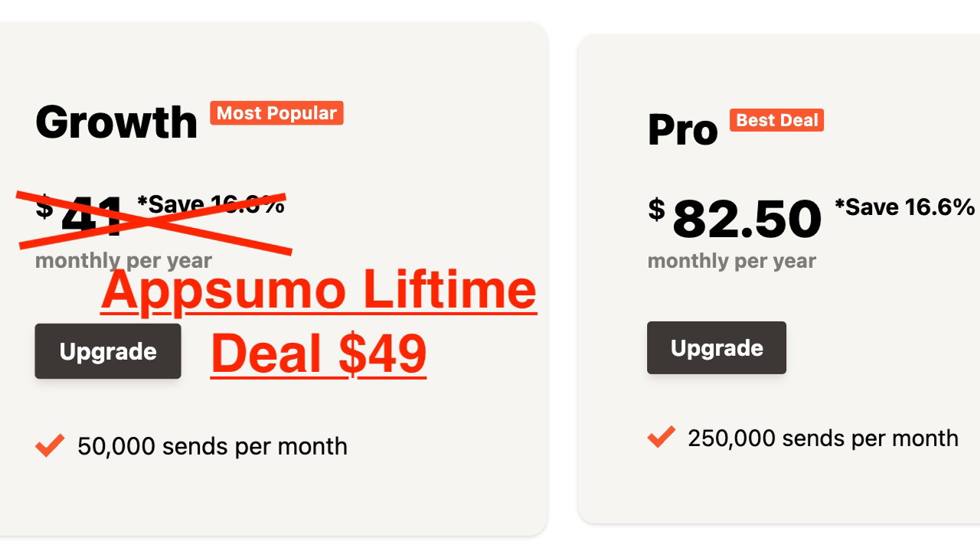Click the dollar sign before 82.50
Screen dimensions: 980x551
(x=656, y=209)
